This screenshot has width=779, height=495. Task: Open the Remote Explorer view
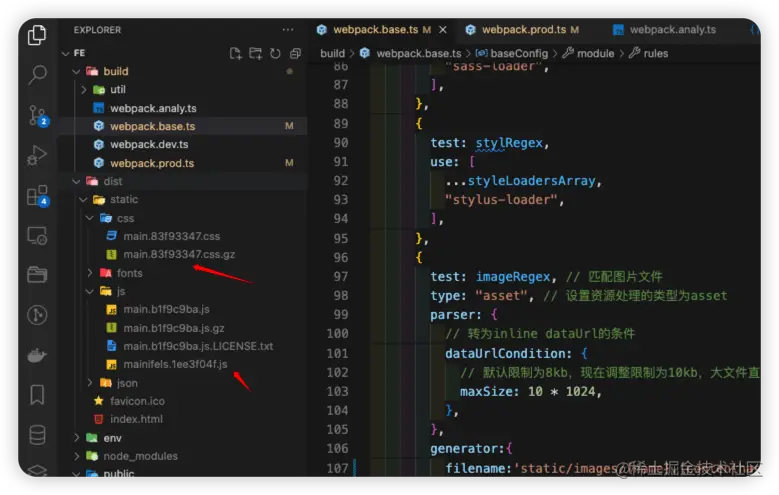(x=37, y=236)
